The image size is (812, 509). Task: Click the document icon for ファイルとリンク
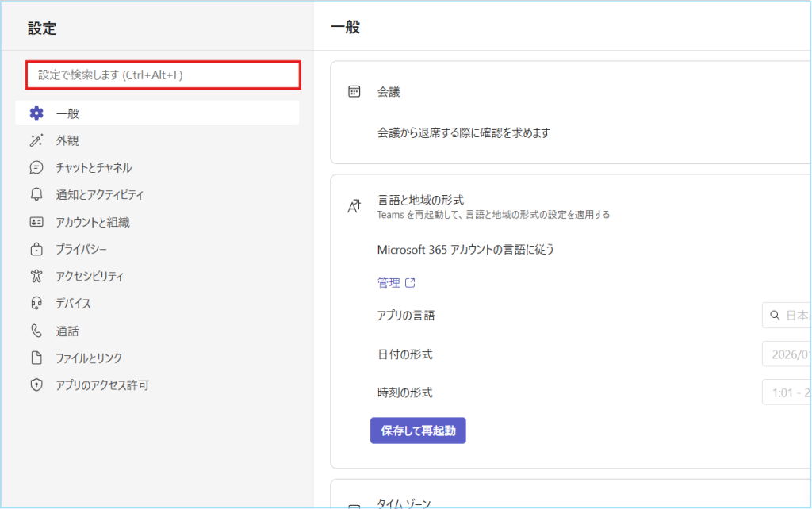(x=36, y=358)
